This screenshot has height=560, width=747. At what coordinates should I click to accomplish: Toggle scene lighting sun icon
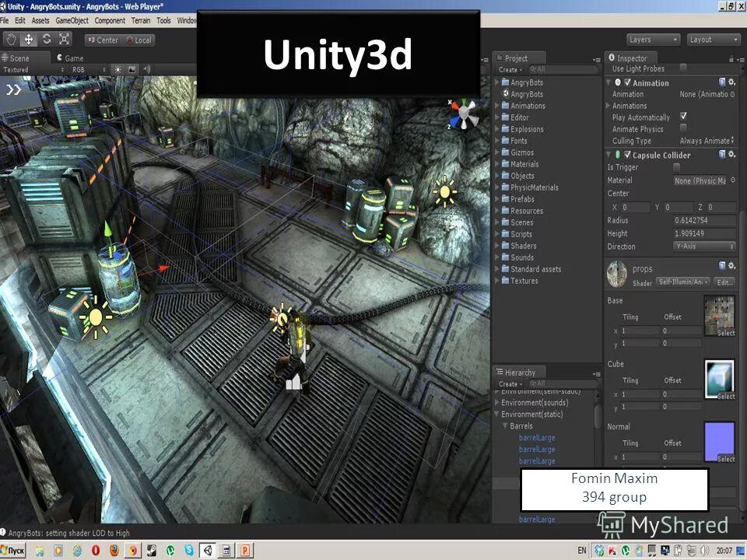(x=117, y=70)
